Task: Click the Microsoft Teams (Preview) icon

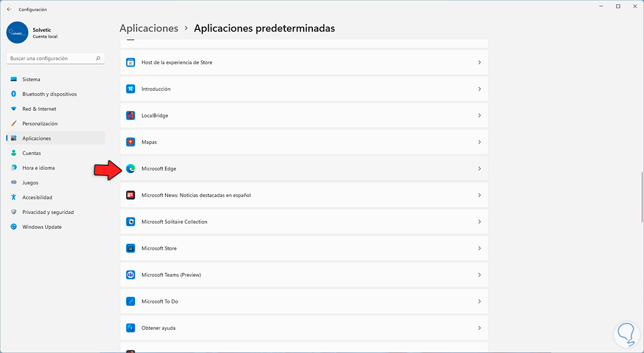Action: point(130,275)
